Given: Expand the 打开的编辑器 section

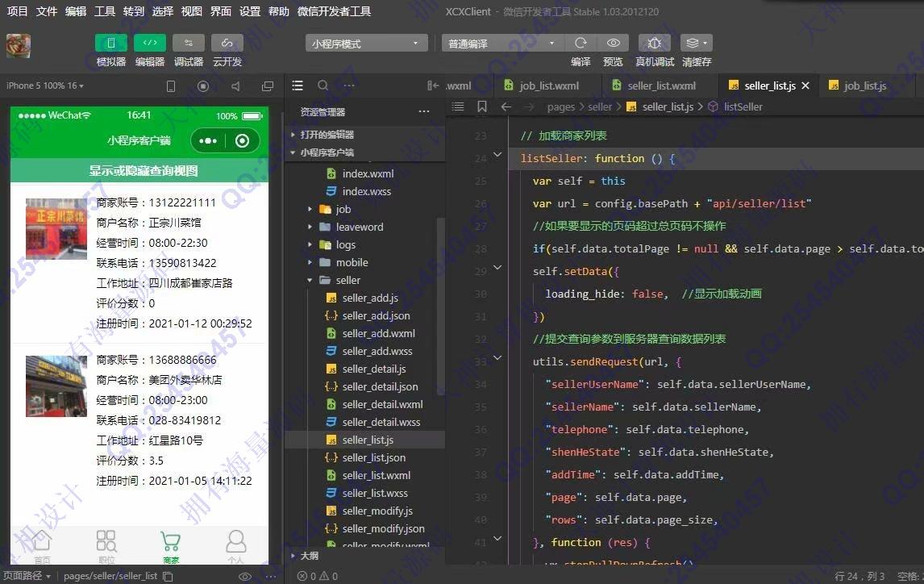Looking at the screenshot, I should 327,135.
